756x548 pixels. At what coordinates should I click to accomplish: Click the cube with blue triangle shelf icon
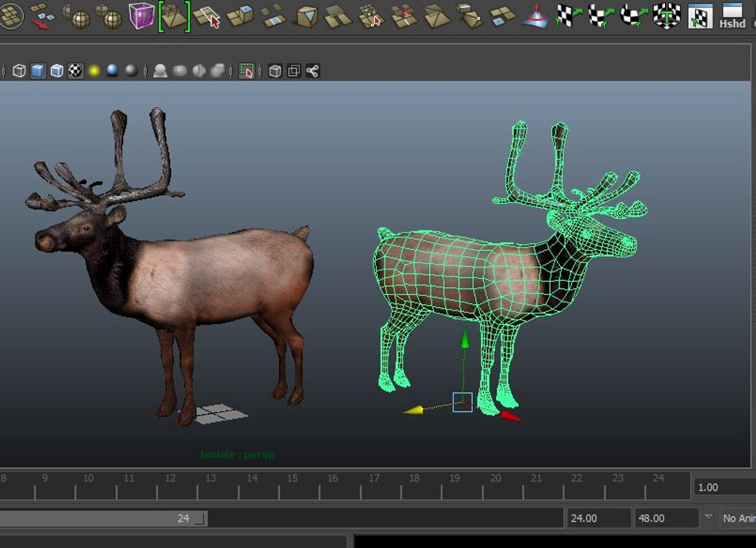307,16
